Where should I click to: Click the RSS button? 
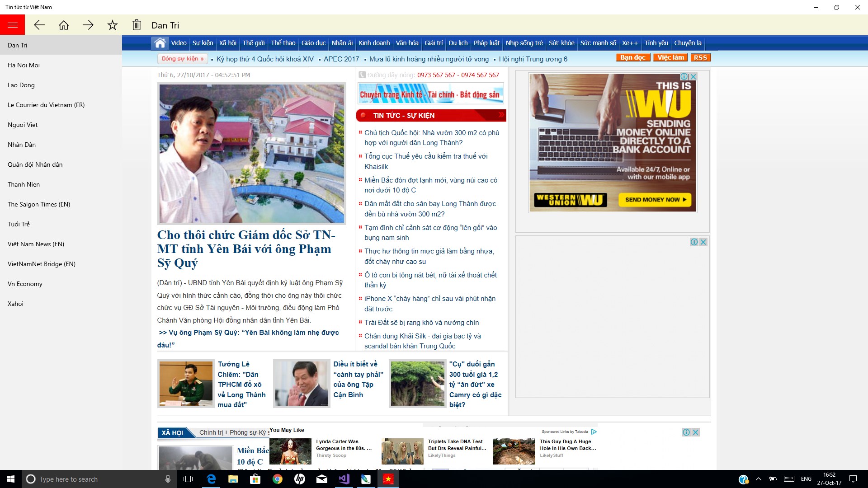700,57
